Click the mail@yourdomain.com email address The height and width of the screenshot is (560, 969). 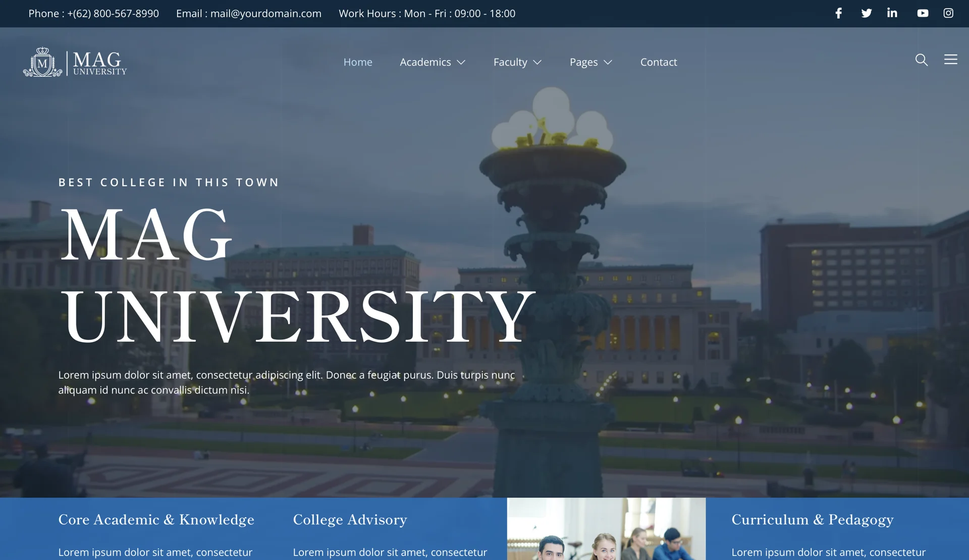point(265,14)
